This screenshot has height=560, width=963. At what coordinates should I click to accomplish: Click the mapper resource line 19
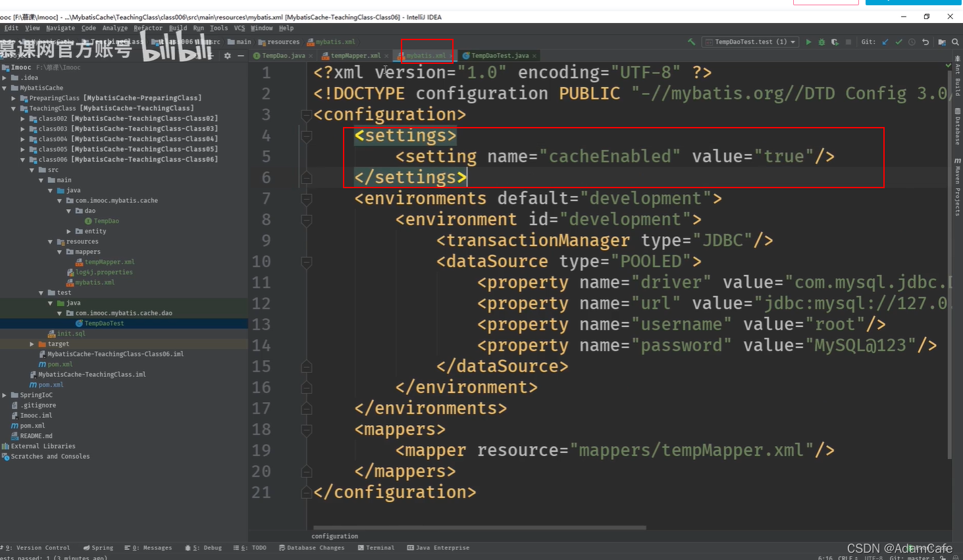(615, 451)
